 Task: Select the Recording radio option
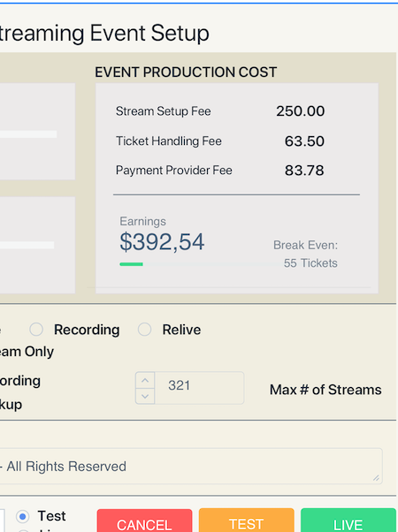pyautogui.click(x=36, y=330)
